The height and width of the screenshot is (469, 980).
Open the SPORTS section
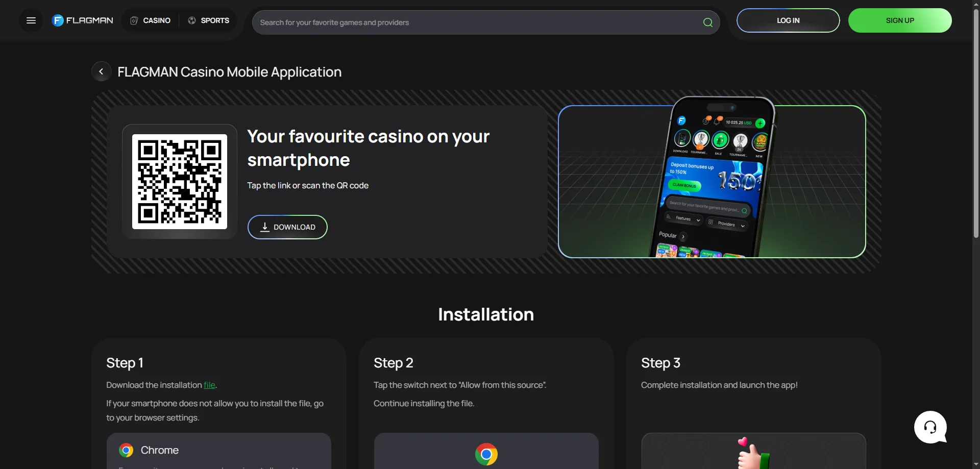pyautogui.click(x=208, y=20)
